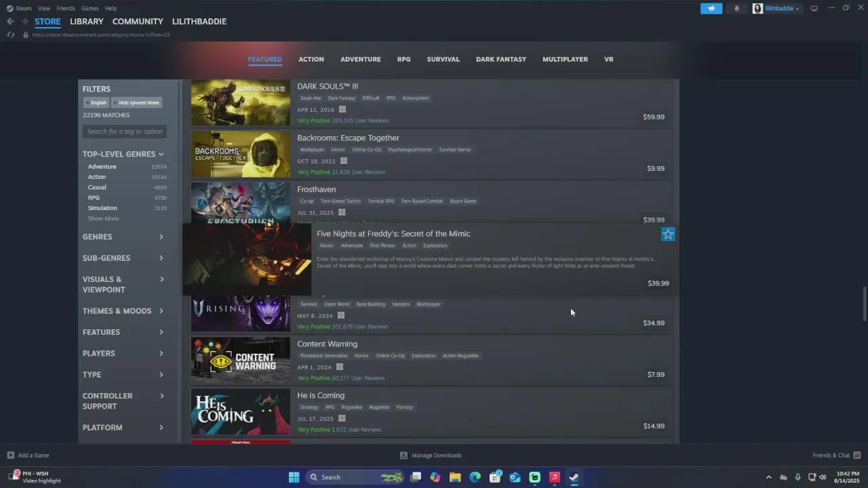Click Windows platform icon on Content Warning row
This screenshot has height=488, width=868.
(x=340, y=367)
